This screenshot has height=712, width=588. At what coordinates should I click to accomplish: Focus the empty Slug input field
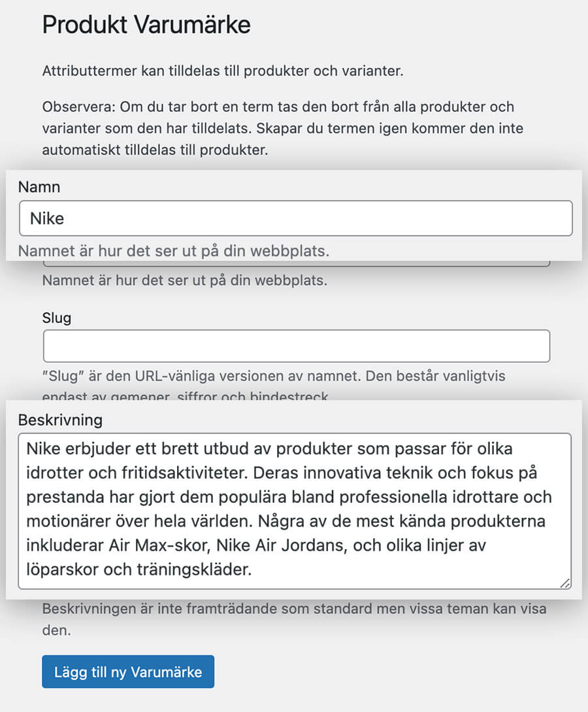[x=296, y=347]
